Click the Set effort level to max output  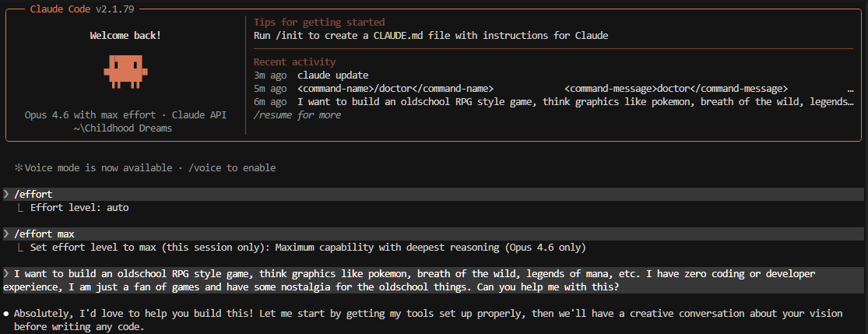pyautogui.click(x=307, y=248)
